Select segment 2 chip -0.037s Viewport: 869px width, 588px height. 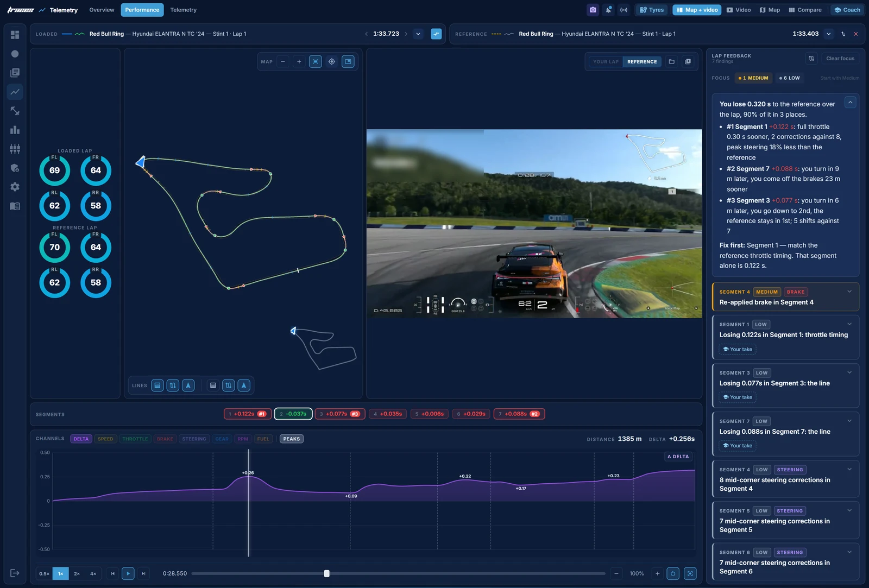point(293,414)
